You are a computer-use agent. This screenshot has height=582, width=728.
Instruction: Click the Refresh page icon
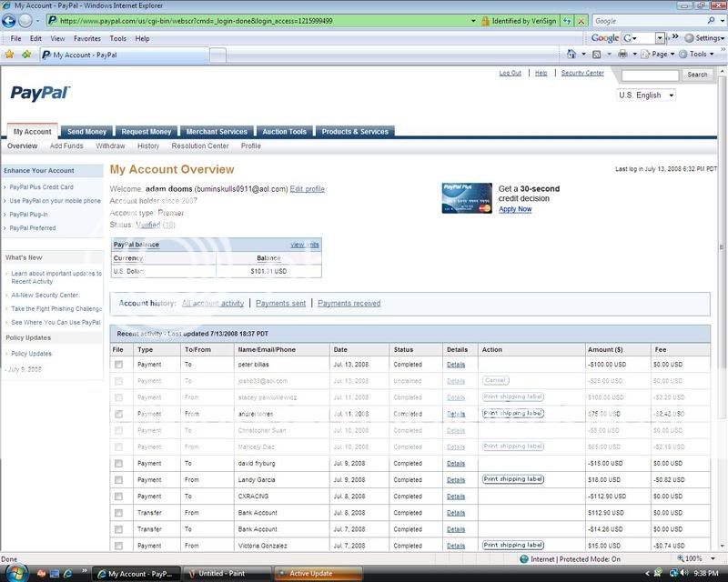(x=567, y=20)
